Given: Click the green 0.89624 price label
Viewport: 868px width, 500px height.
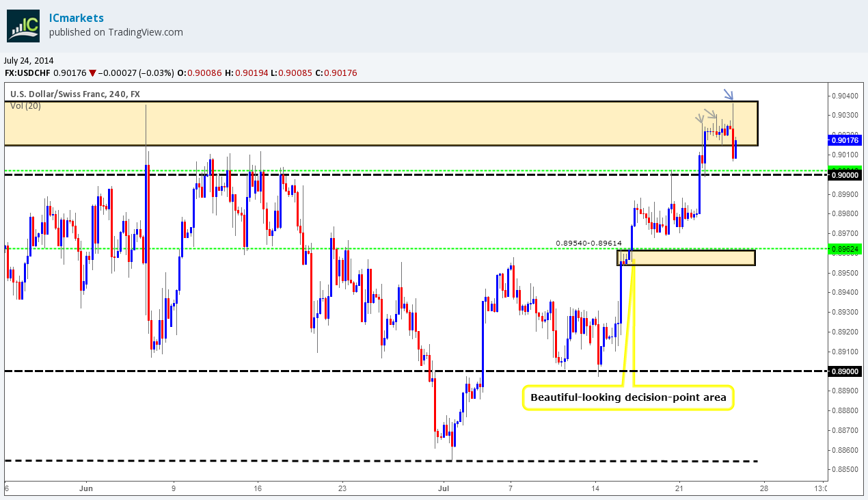Looking at the screenshot, I should coord(845,249).
